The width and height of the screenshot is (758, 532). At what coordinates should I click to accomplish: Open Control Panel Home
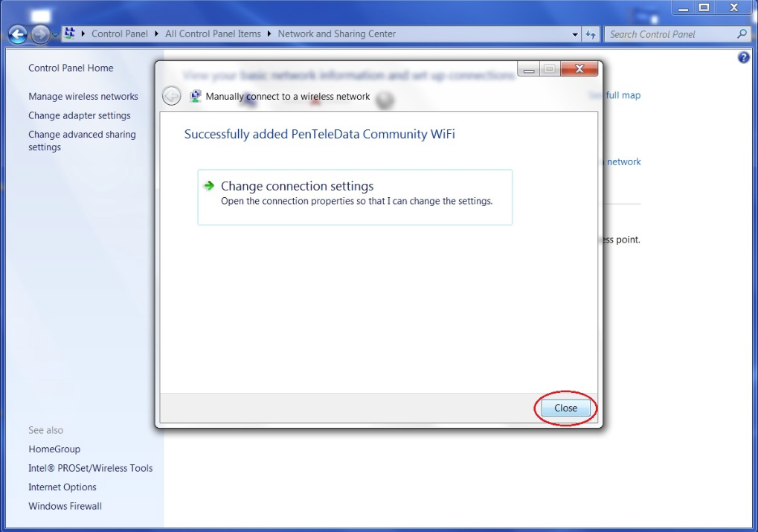[71, 68]
